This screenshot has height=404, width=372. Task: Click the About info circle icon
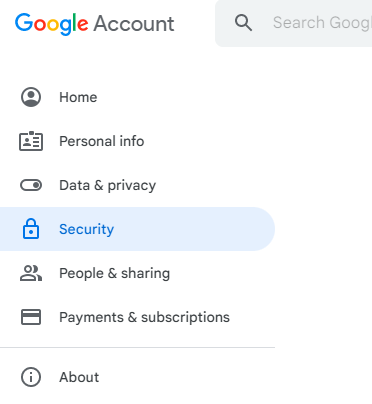31,377
